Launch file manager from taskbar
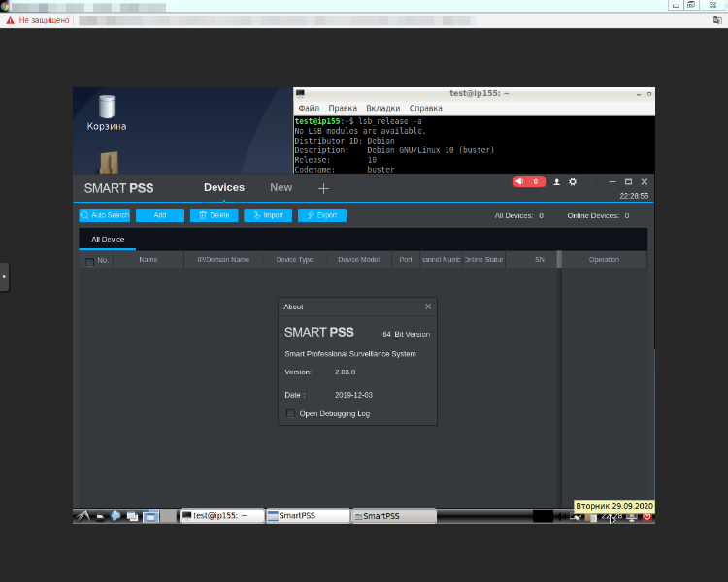This screenshot has height=582, width=728. [99, 517]
